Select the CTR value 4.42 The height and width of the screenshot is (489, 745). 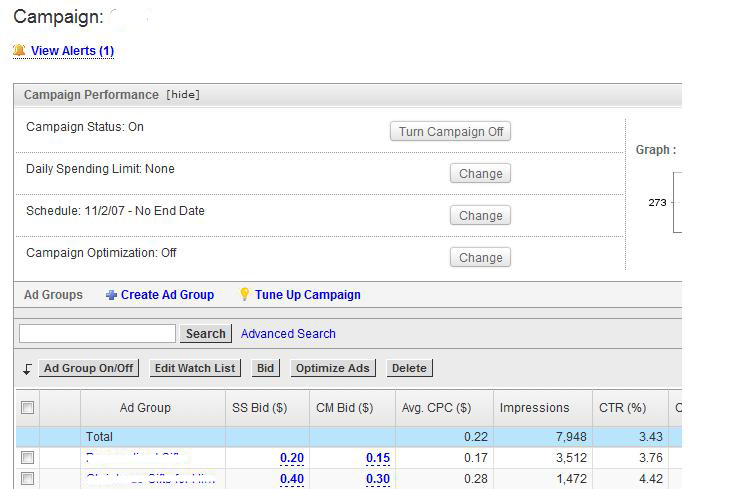pyautogui.click(x=650, y=479)
